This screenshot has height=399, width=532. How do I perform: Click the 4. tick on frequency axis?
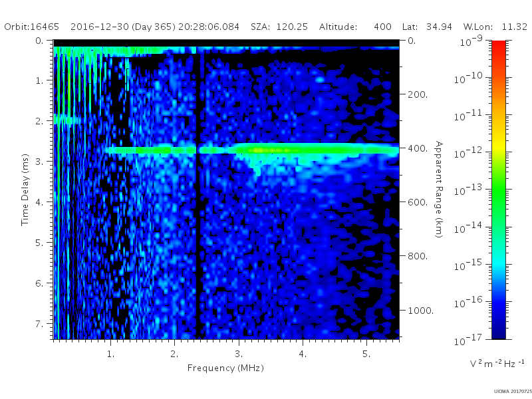pos(303,354)
